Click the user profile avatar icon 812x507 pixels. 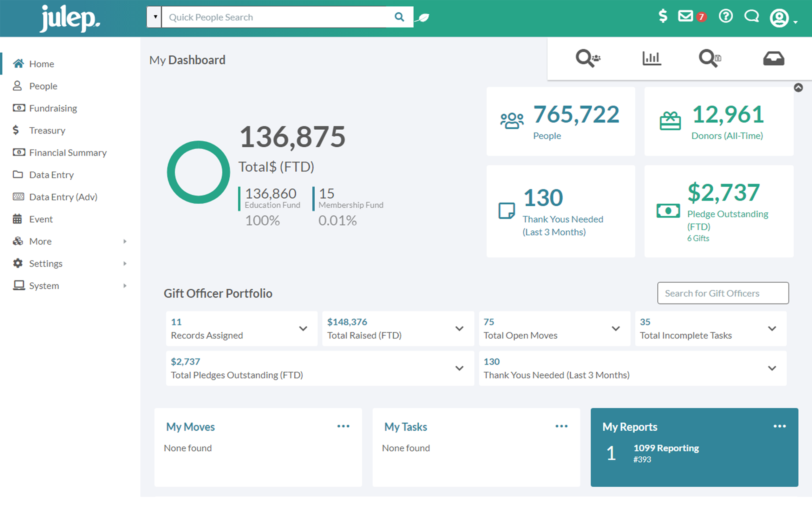click(779, 17)
